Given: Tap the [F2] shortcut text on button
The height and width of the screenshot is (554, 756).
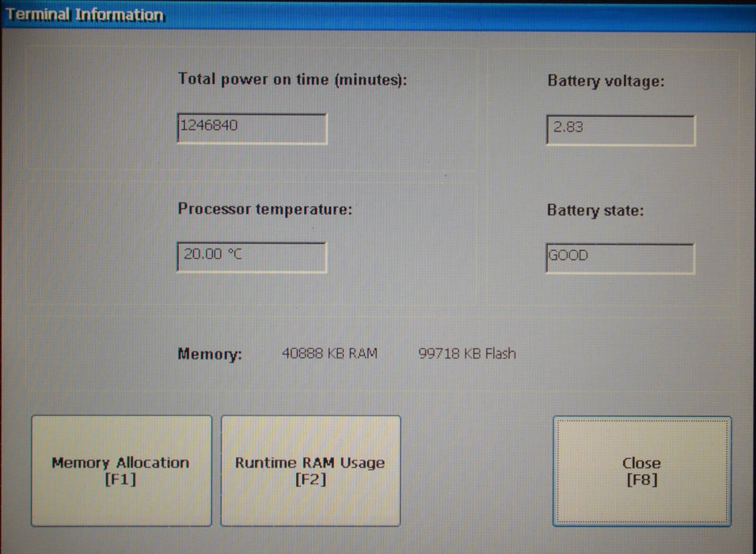Looking at the screenshot, I should pos(310,480).
